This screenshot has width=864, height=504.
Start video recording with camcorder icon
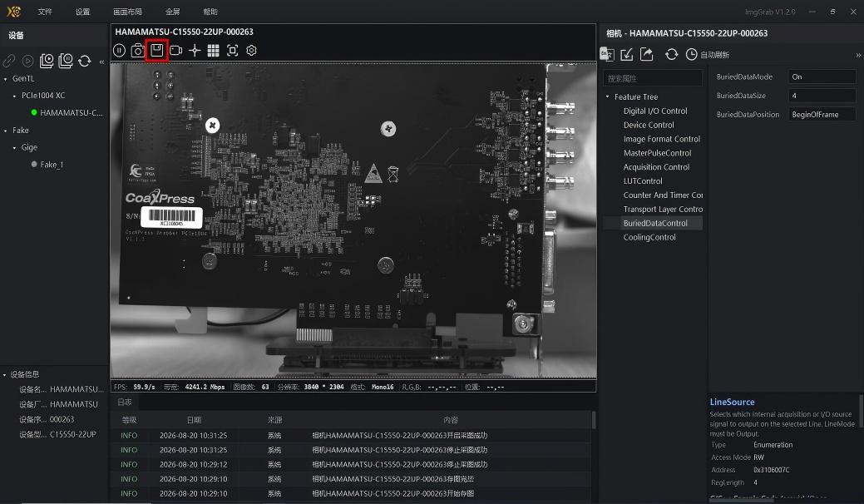coord(175,51)
